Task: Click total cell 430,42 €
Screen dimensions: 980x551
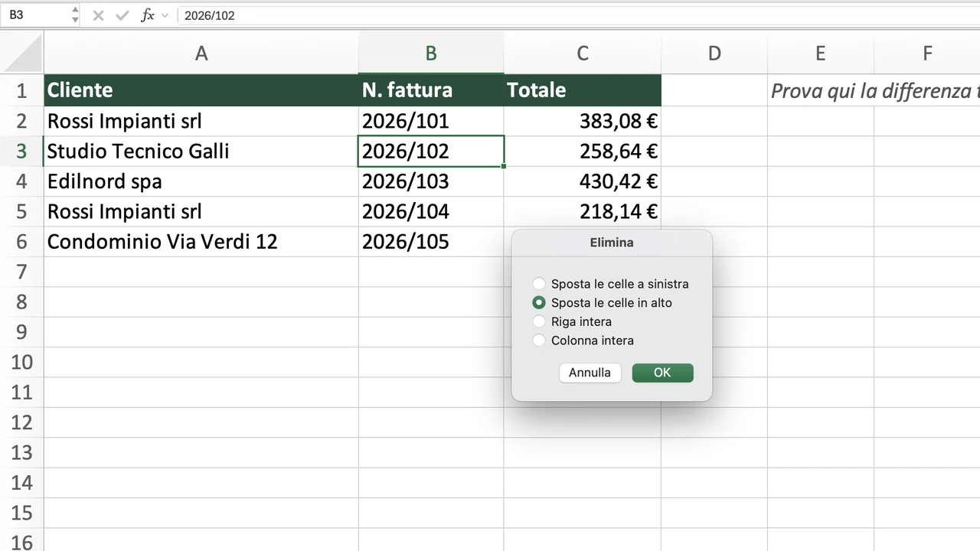Action: tap(583, 181)
